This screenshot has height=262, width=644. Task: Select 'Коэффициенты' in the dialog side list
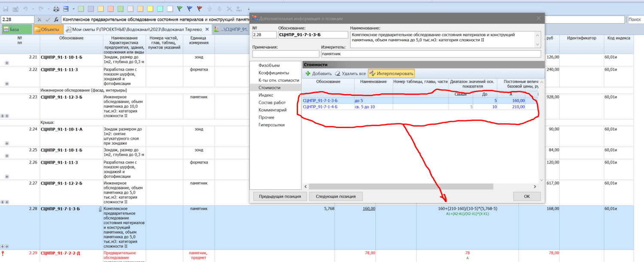click(x=273, y=73)
